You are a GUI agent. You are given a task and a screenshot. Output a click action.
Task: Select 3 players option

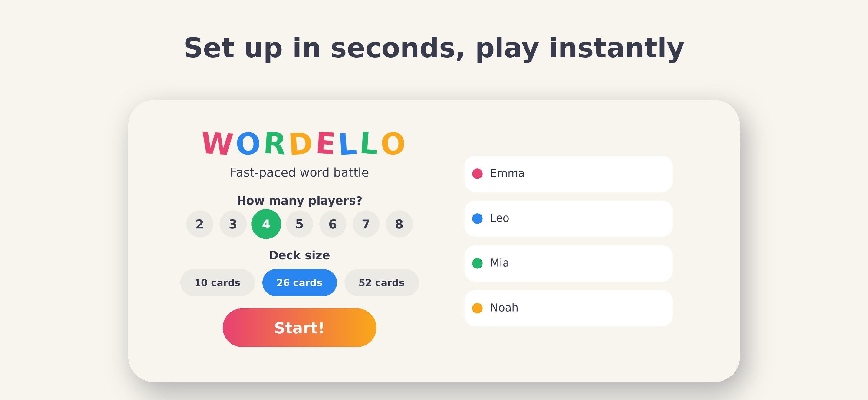coord(233,224)
